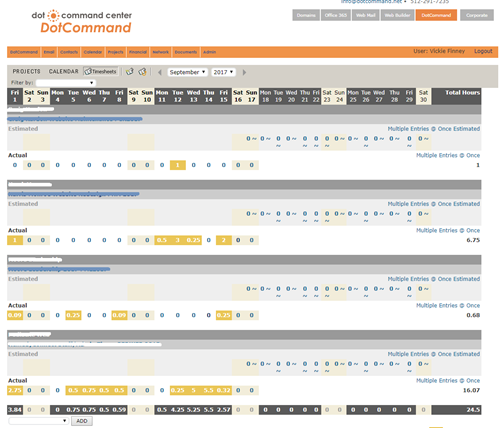The width and height of the screenshot is (500, 428).
Task: Switch to the PROJECTS tab
Action: click(x=26, y=71)
